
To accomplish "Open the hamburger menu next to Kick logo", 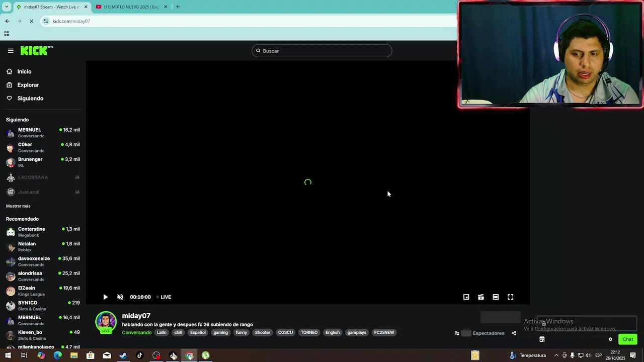I will (11, 51).
